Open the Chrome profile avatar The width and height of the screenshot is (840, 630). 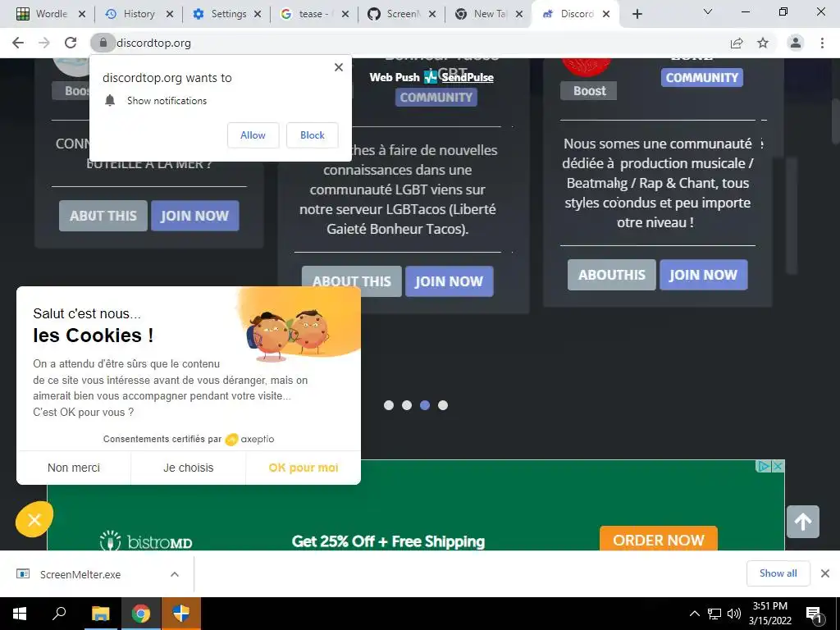tap(796, 43)
